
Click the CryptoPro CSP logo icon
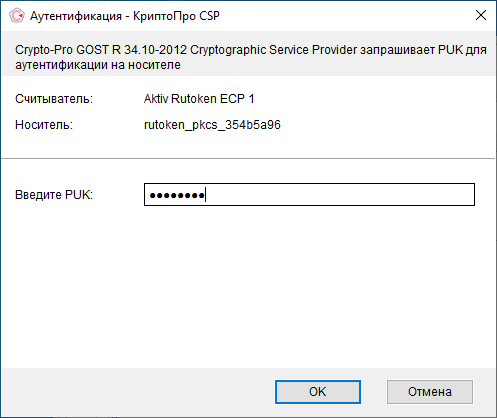coord(17,16)
